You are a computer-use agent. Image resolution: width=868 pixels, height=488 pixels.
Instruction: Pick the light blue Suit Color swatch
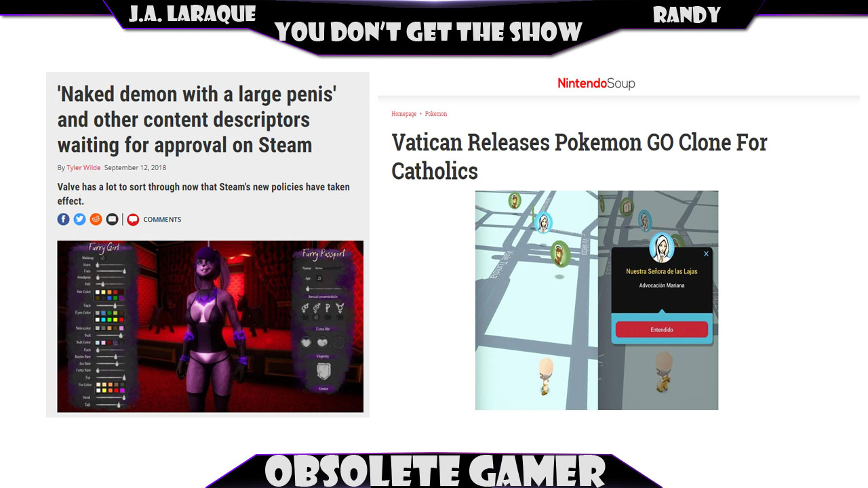97,343
